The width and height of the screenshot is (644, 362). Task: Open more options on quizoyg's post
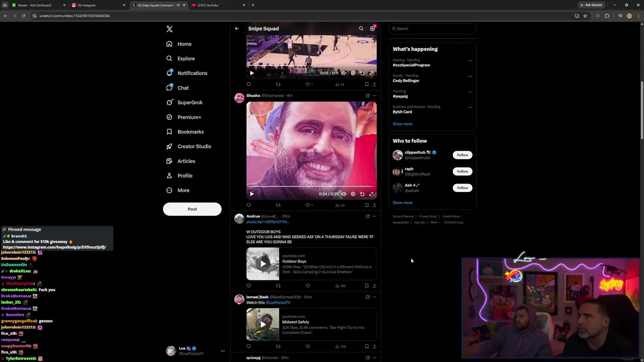(374, 357)
